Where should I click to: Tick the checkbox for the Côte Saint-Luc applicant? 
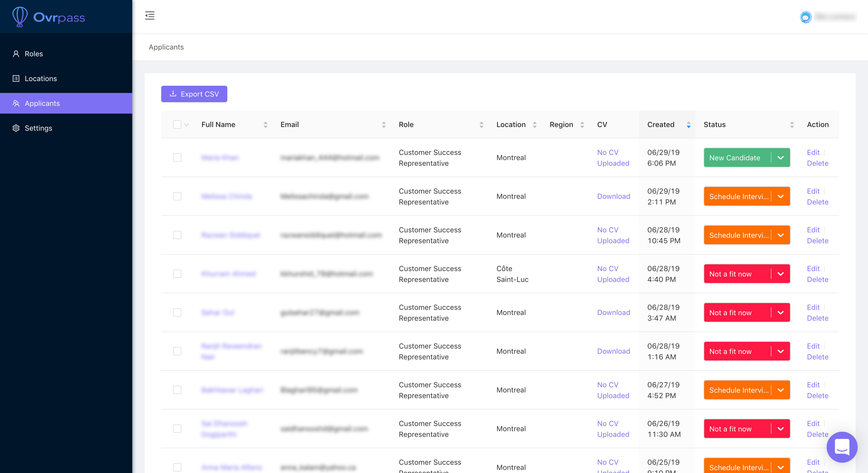tap(177, 274)
